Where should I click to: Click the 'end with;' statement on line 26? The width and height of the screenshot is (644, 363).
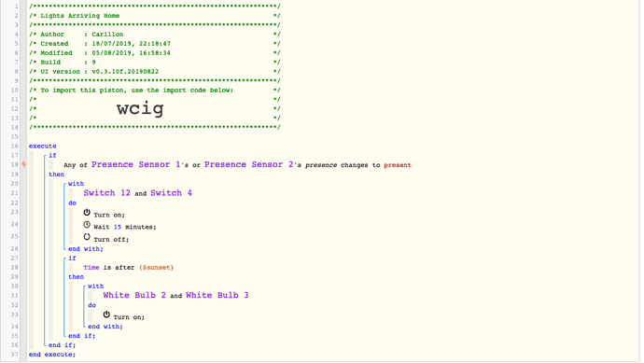86,249
